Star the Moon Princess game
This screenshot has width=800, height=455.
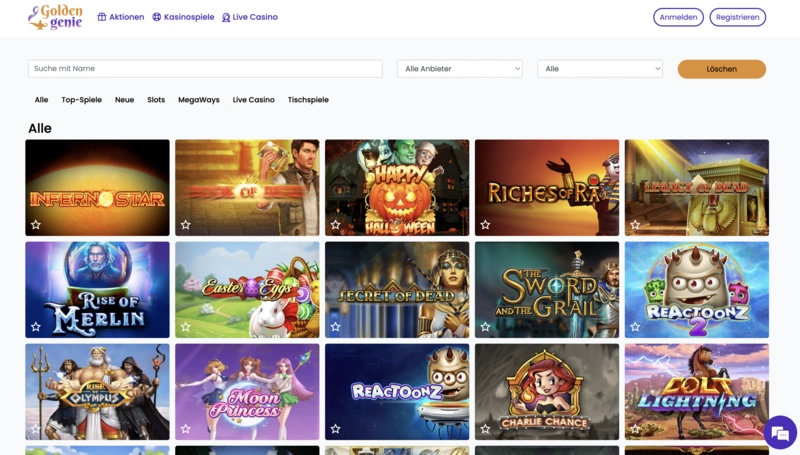tap(186, 429)
